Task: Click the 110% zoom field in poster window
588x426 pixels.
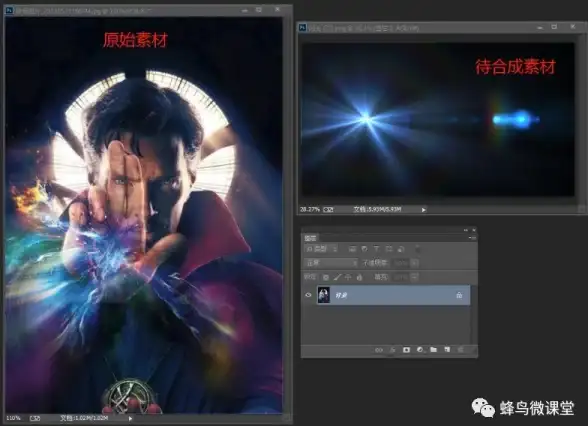Action: coord(14,418)
